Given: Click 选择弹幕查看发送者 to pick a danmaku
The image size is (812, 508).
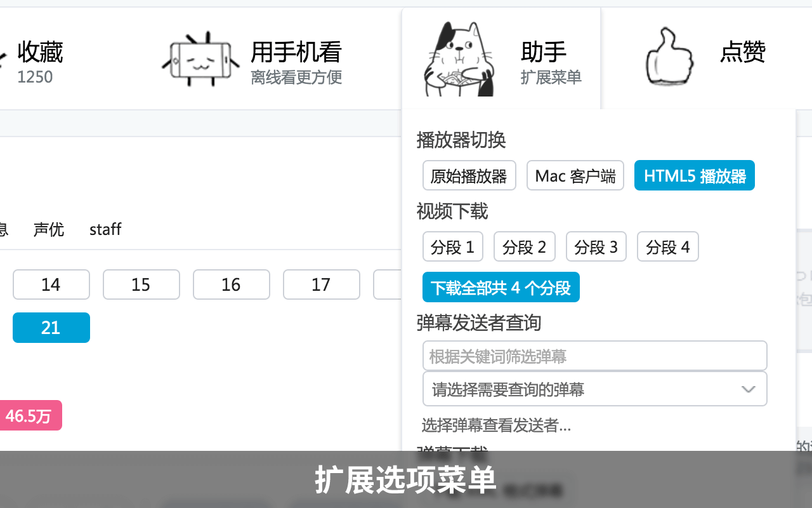Looking at the screenshot, I should pyautogui.click(x=497, y=427).
